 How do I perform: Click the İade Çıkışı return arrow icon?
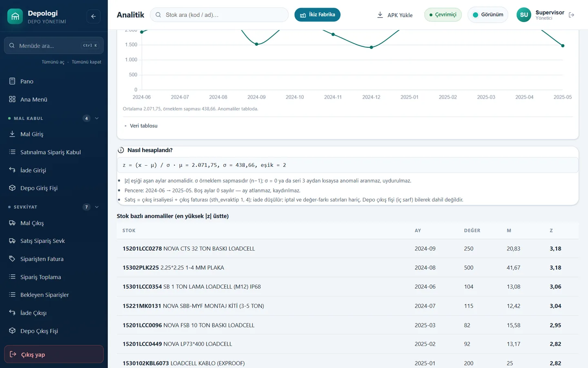tap(12, 313)
